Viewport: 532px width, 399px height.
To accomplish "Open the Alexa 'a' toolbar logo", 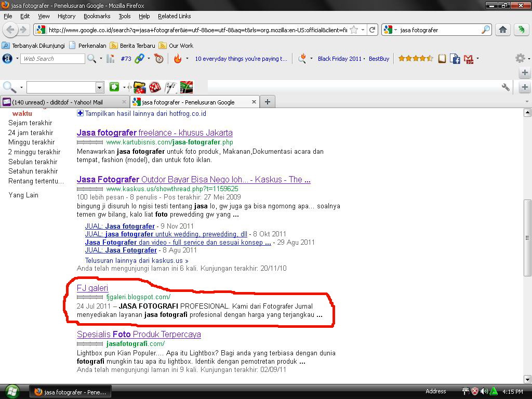I will point(7,59).
